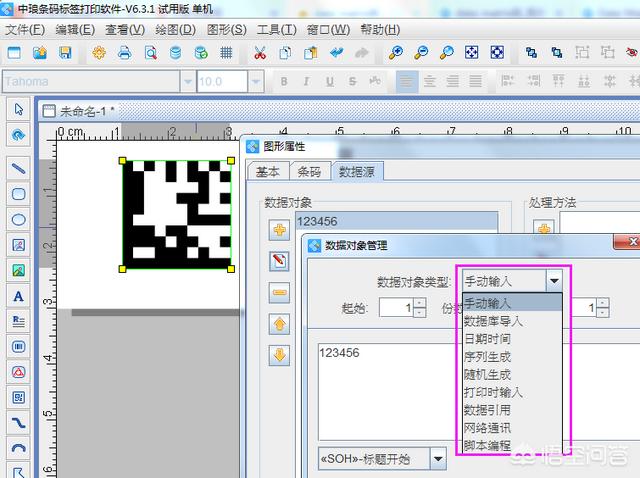The height and width of the screenshot is (478, 640).
Task: Choose 数据库导入 from the type list
Action: [512, 321]
